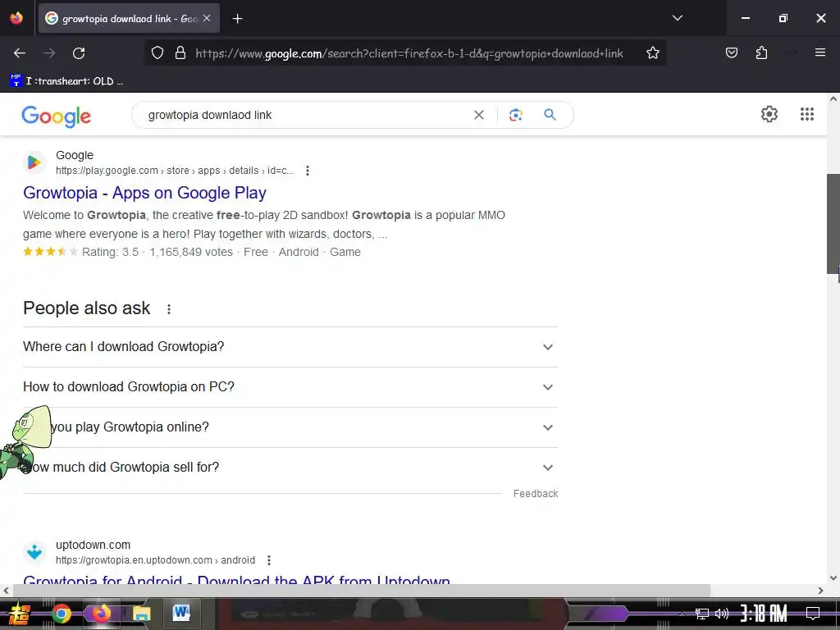
Task: Reload the current page
Action: (x=79, y=53)
